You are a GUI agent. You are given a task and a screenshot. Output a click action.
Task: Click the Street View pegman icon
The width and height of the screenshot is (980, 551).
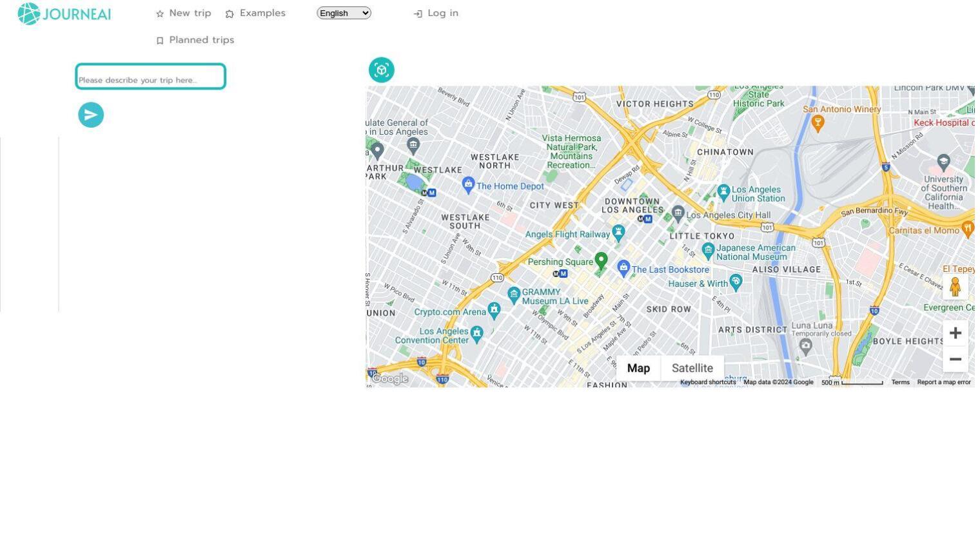955,286
